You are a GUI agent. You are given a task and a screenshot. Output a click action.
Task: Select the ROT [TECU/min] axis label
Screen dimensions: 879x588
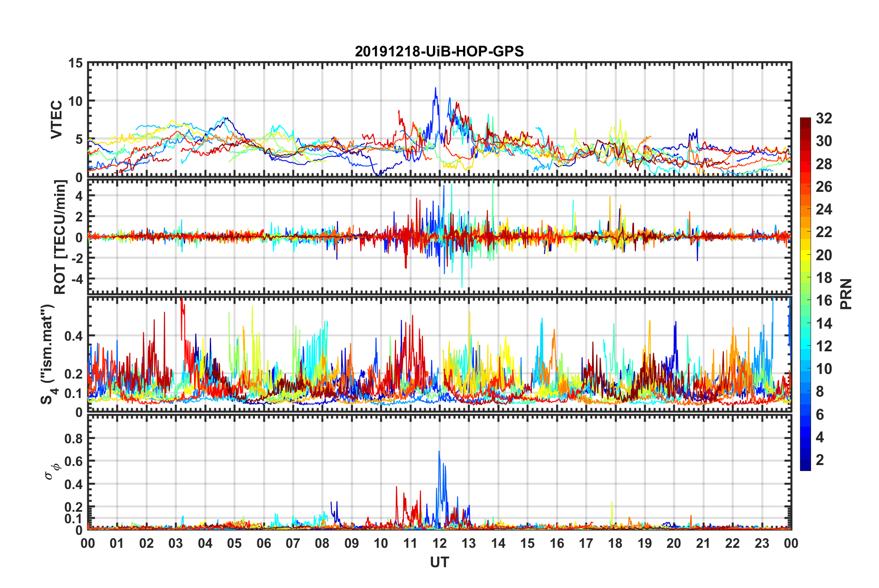(x=60, y=237)
